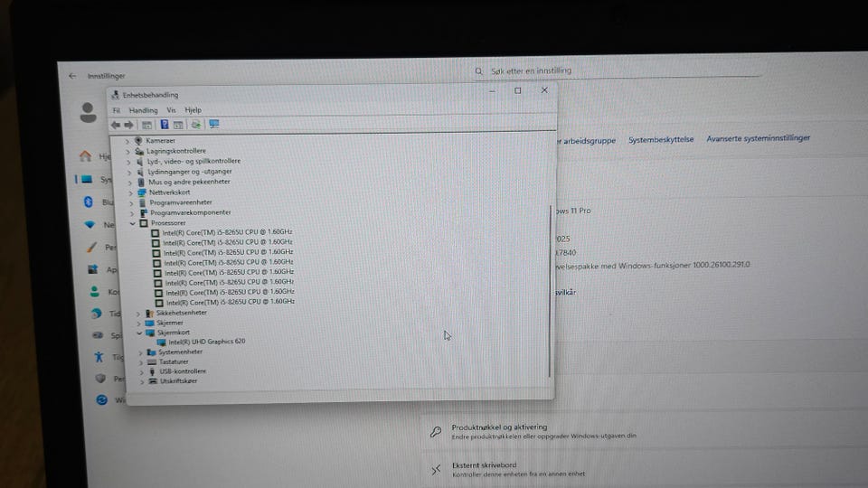The width and height of the screenshot is (868, 488).
Task: Open the Hjelp menu
Action: tap(193, 110)
